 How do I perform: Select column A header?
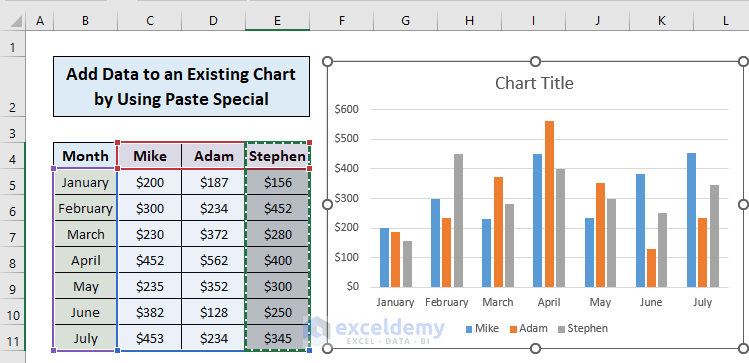(x=40, y=21)
